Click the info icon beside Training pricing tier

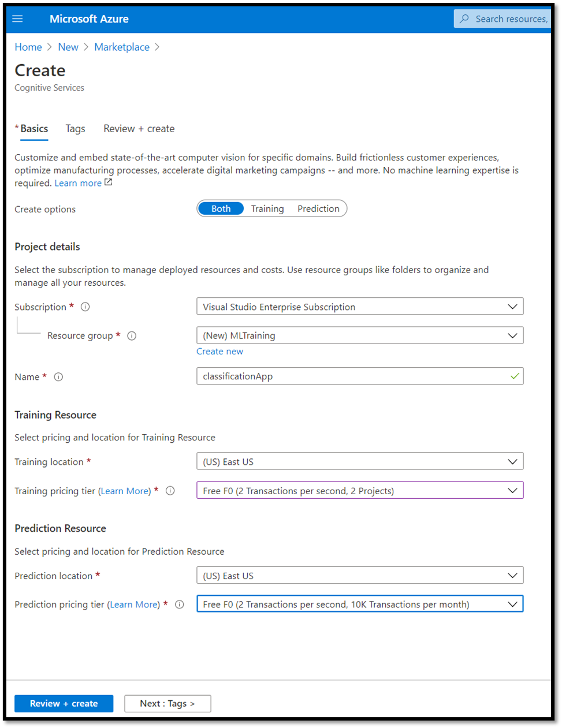coord(170,491)
